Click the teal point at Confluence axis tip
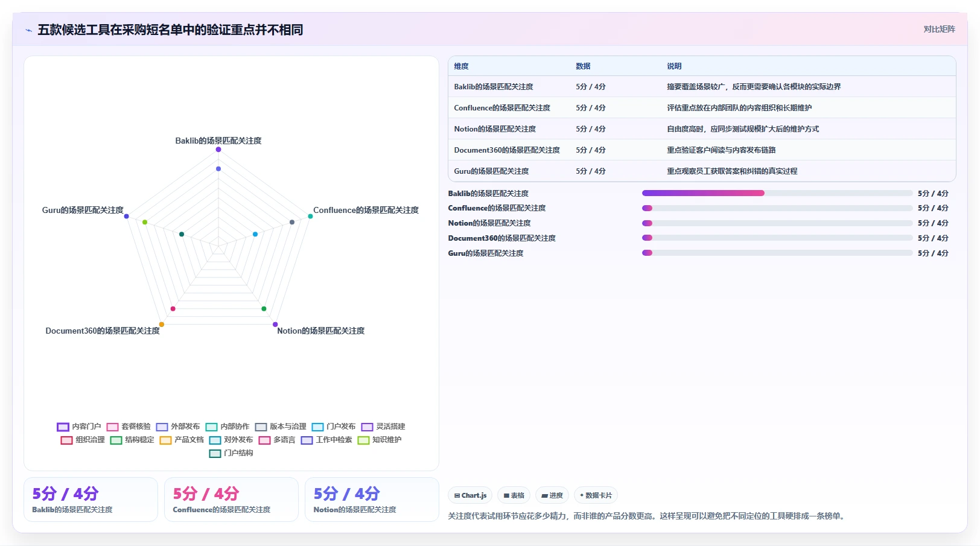 (310, 216)
